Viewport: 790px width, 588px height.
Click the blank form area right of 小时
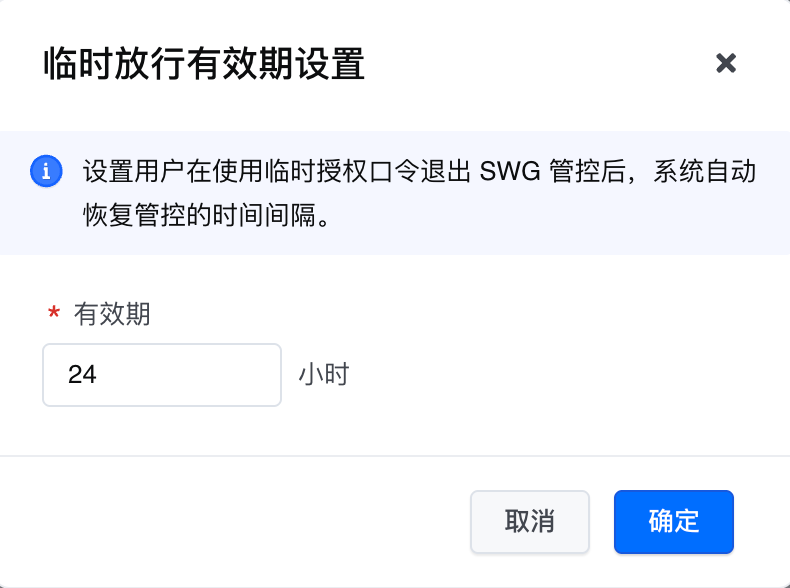[x=560, y=375]
